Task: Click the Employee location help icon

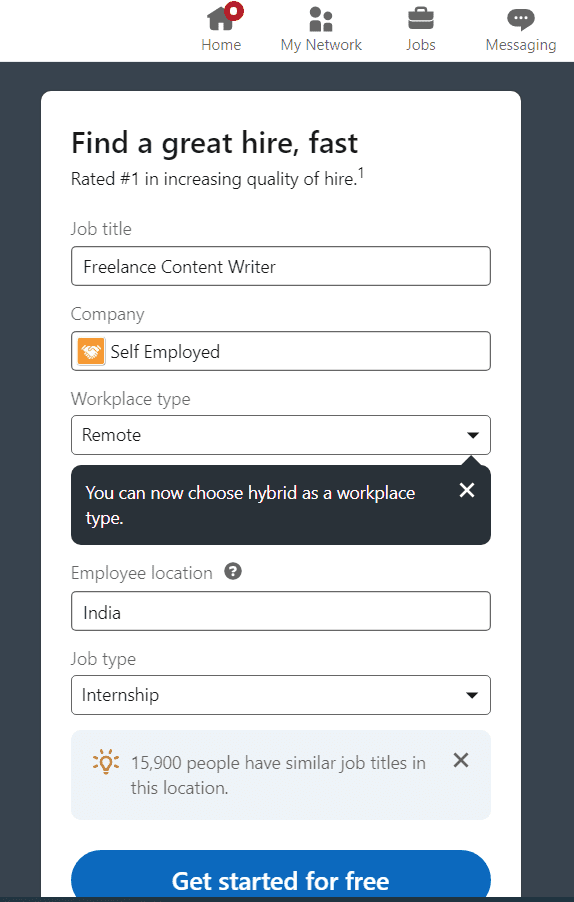Action: point(233,572)
